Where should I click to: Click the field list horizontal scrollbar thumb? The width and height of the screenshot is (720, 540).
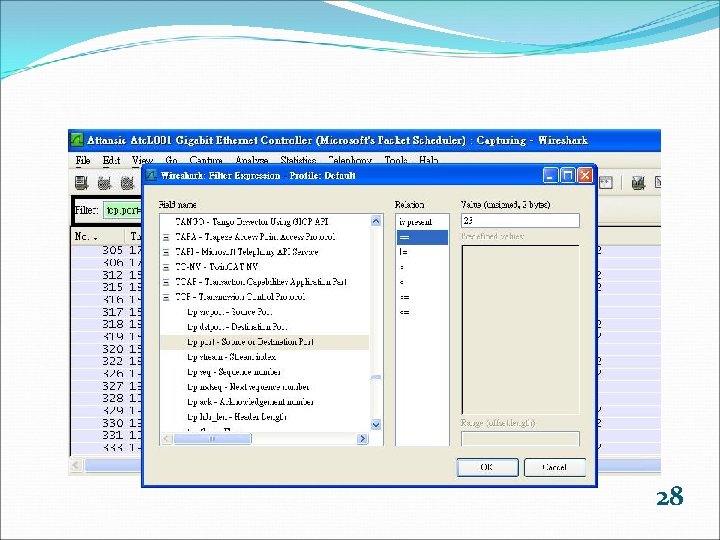pyautogui.click(x=213, y=439)
